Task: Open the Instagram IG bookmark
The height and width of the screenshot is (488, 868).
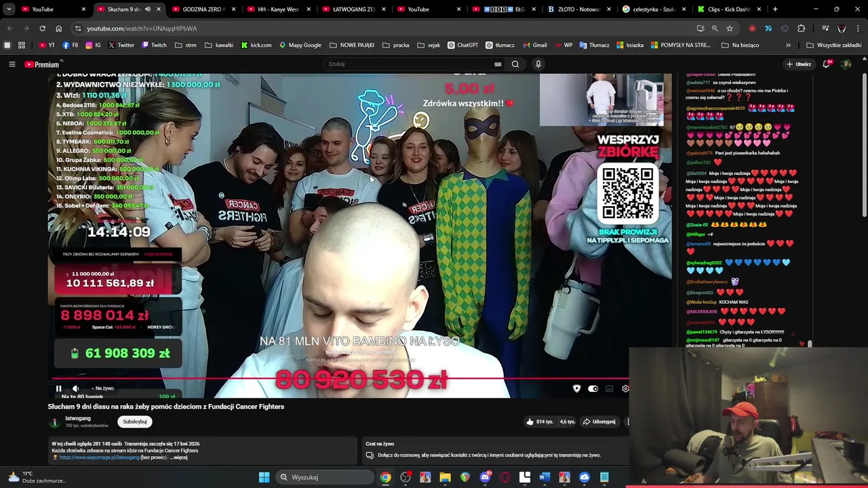Action: click(93, 45)
